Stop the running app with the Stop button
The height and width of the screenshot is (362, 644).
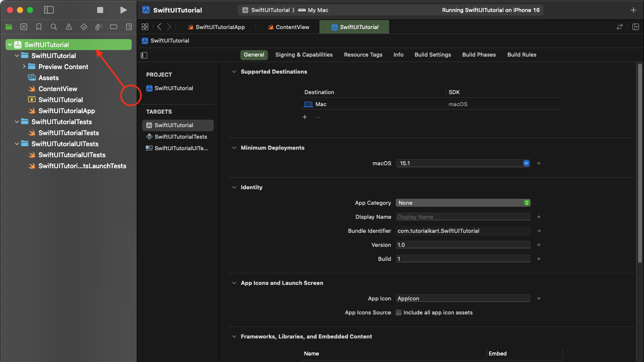100,10
